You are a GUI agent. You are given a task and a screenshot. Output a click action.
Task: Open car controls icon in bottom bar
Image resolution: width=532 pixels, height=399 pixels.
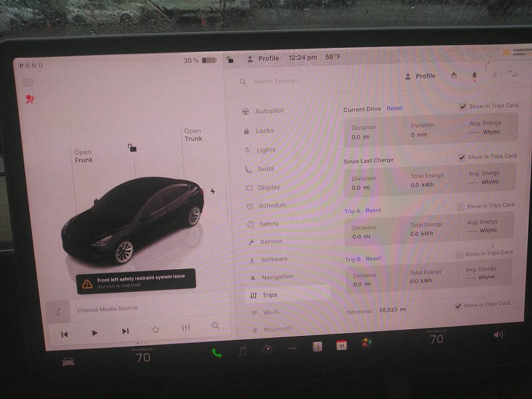[68, 362]
